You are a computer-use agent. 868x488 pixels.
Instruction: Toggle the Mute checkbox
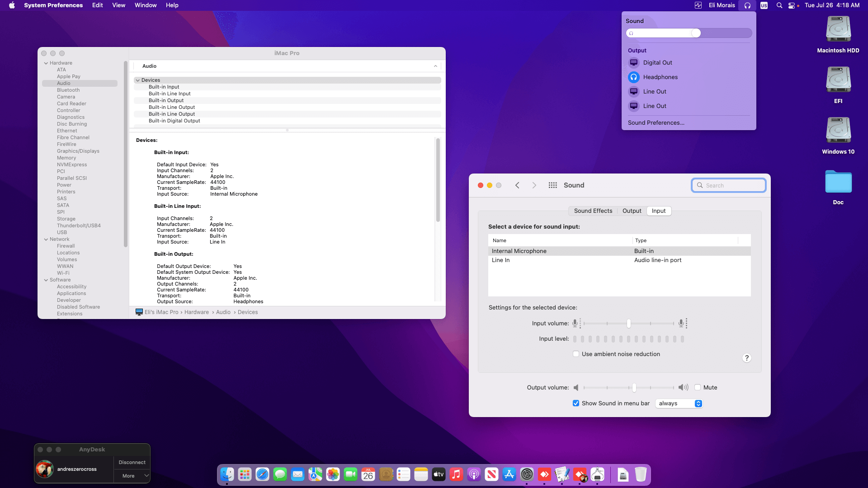pyautogui.click(x=698, y=388)
